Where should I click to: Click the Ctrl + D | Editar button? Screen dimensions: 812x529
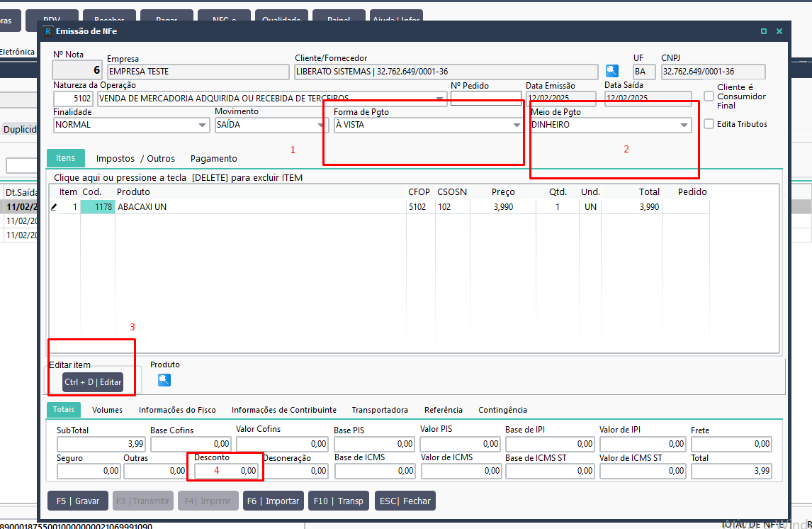click(93, 382)
